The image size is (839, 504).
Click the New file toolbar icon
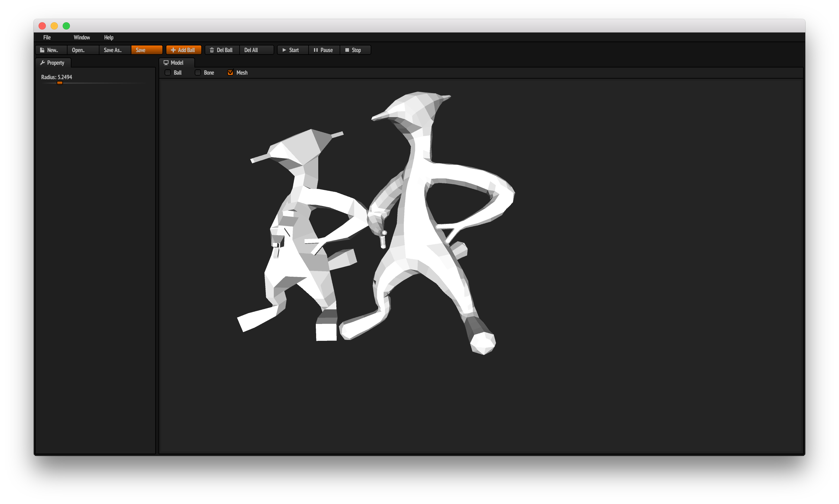[42, 50]
